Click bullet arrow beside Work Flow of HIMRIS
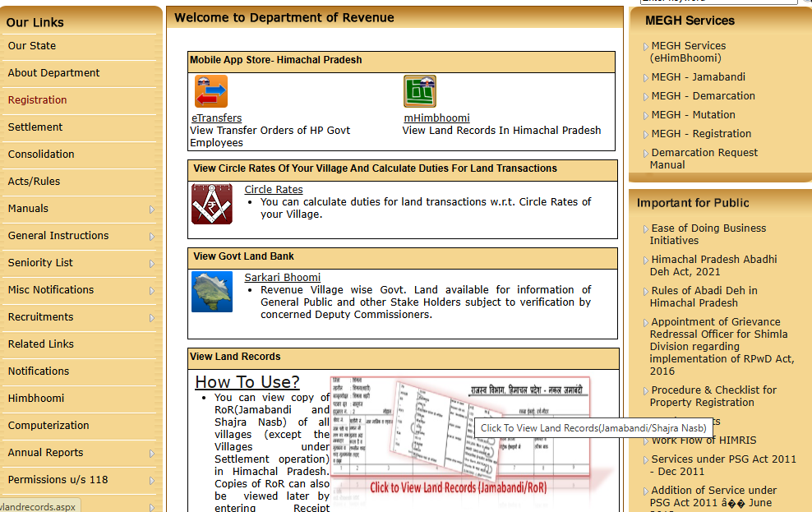Viewport: 812px width, 512px height. 645,441
